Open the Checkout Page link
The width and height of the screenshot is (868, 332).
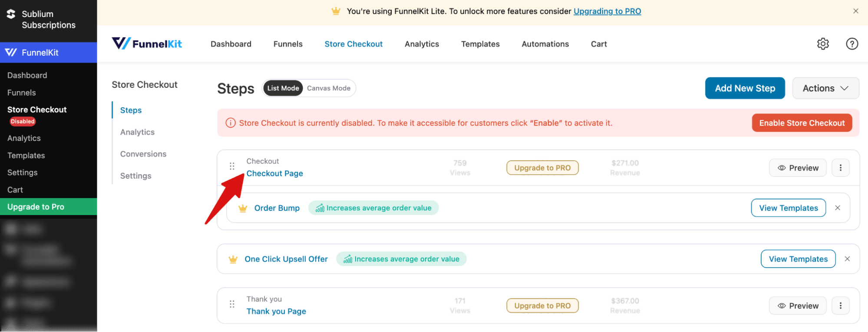point(274,173)
